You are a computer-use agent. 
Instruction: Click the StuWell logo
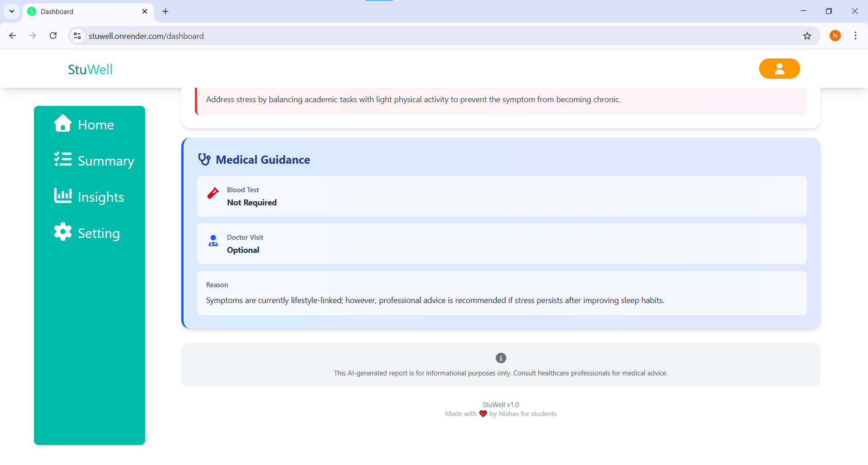[90, 69]
